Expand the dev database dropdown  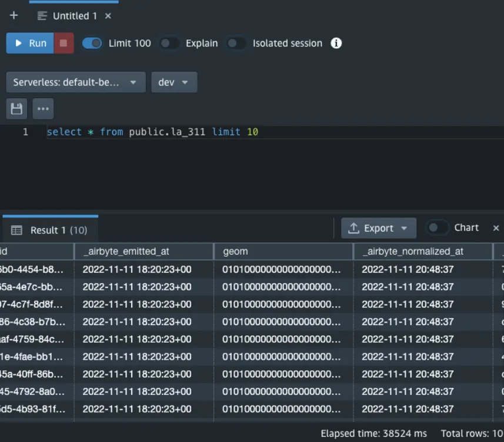click(173, 82)
